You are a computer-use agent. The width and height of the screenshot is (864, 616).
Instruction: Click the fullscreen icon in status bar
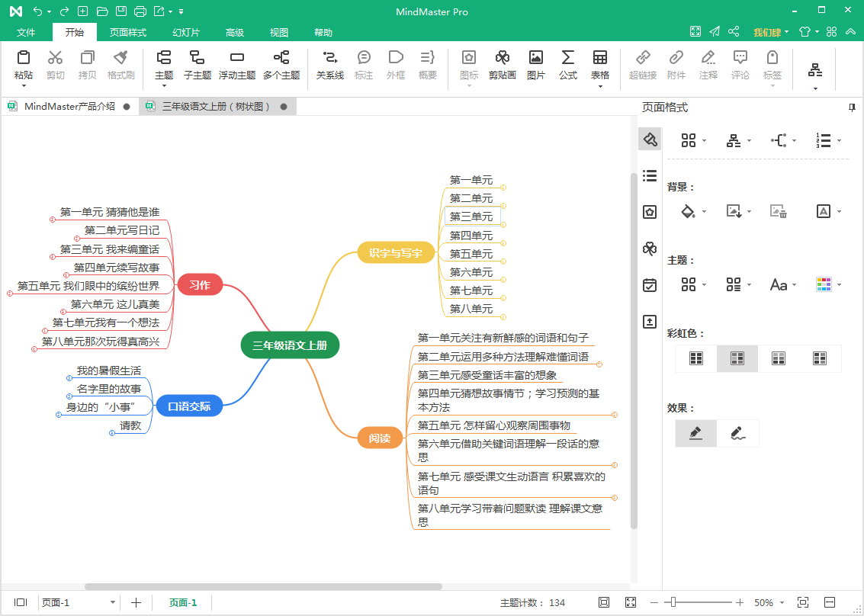(631, 602)
